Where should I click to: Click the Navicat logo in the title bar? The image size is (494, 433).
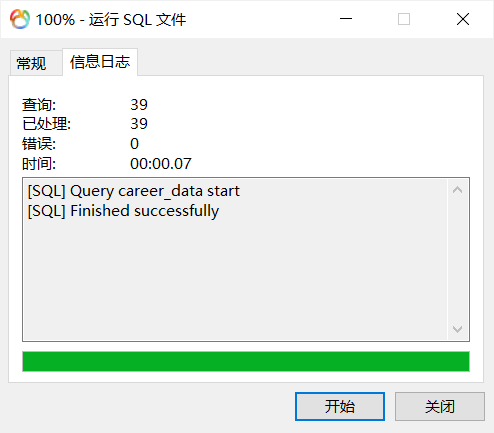20,19
